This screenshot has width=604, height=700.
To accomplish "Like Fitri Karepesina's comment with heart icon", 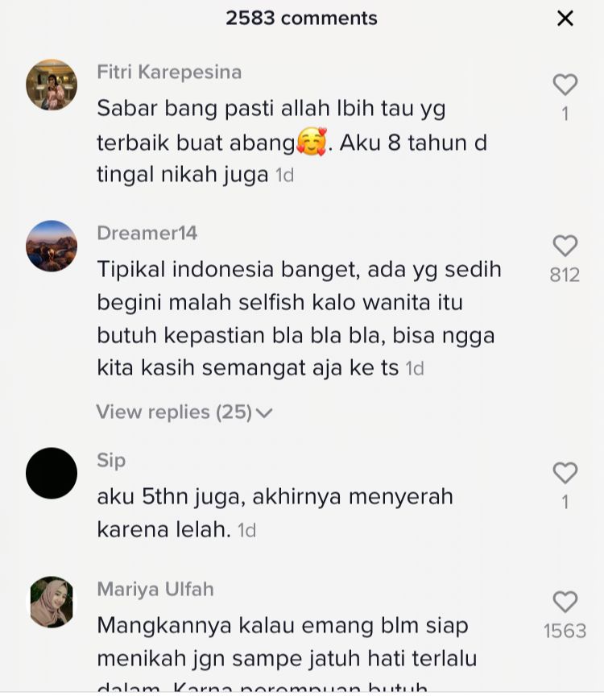I will [x=565, y=85].
